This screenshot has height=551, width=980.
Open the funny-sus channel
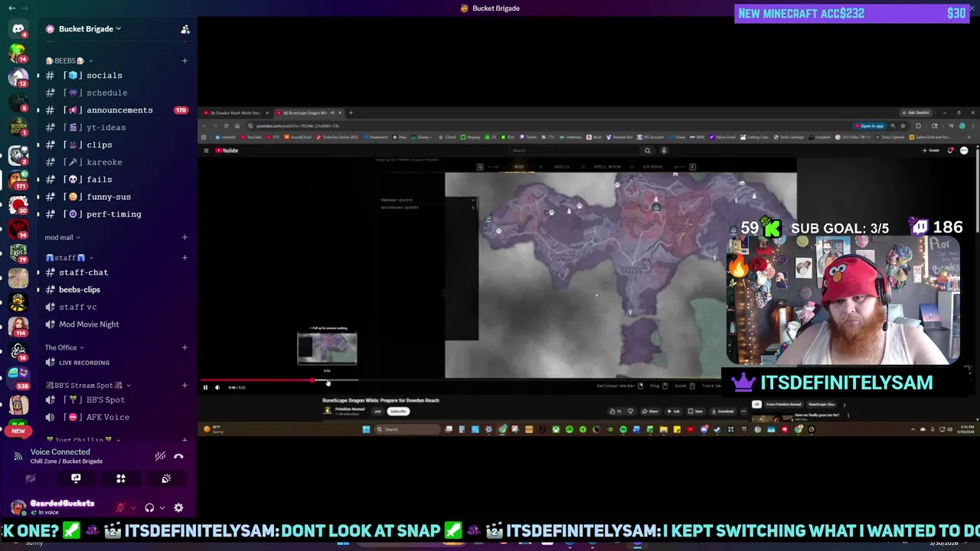pyautogui.click(x=116, y=197)
